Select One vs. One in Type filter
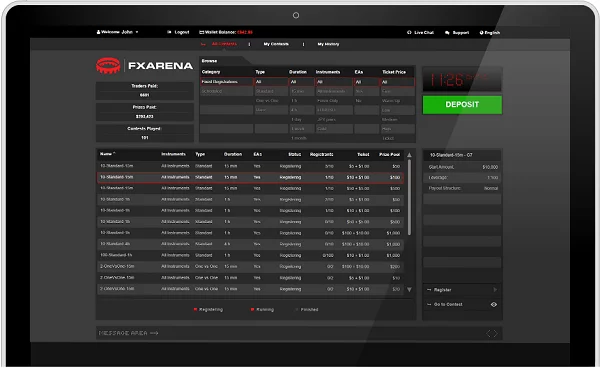The height and width of the screenshot is (368, 600). pos(271,101)
